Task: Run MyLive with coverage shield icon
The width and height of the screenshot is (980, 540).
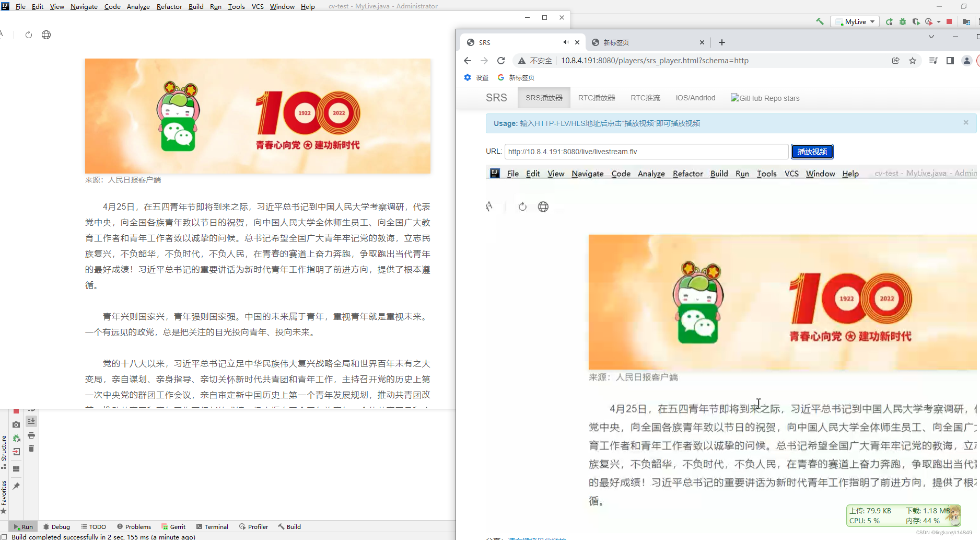Action: point(916,21)
